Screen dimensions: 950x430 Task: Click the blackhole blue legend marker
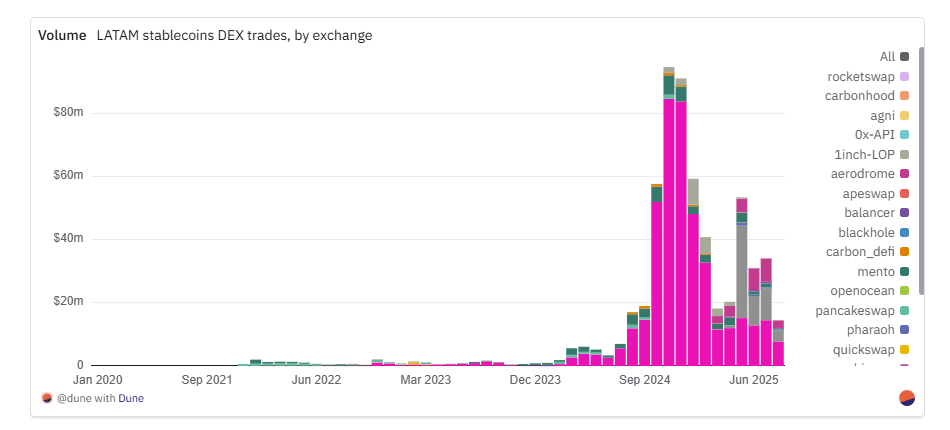(x=905, y=233)
